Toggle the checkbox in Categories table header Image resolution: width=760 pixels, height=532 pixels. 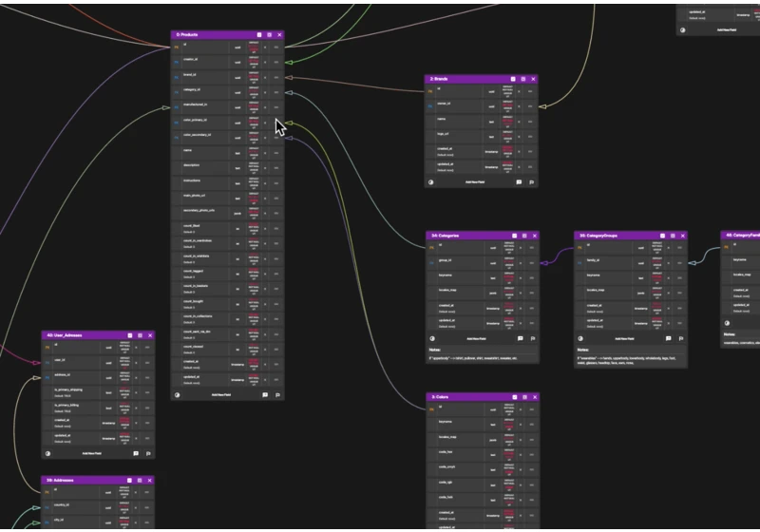coord(514,236)
